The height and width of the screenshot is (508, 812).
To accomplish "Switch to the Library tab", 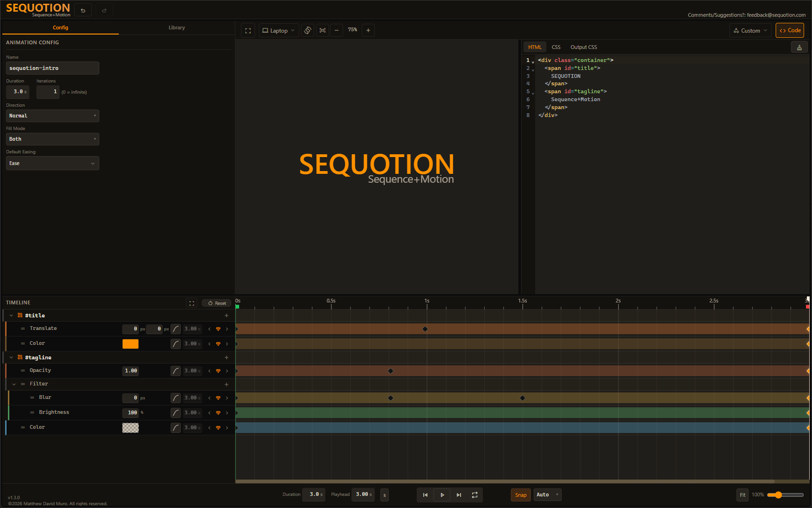I will (177, 27).
